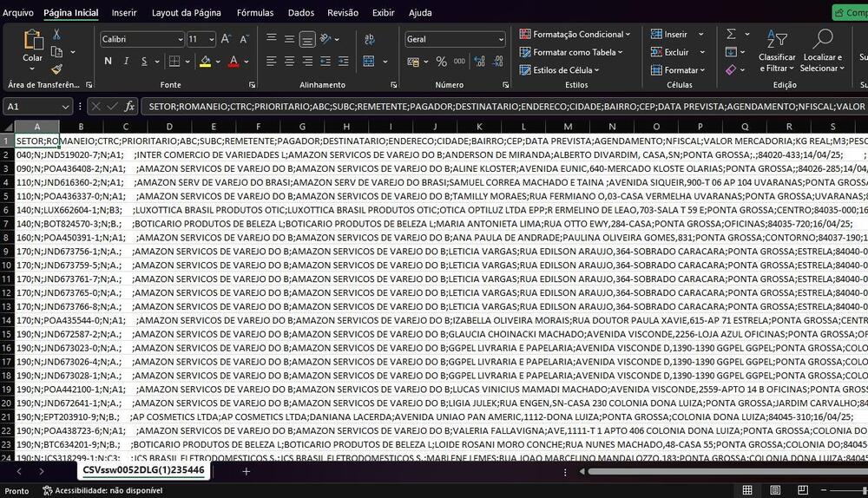Switch to the Revisão tab
This screenshot has width=868, height=498.
(x=343, y=12)
